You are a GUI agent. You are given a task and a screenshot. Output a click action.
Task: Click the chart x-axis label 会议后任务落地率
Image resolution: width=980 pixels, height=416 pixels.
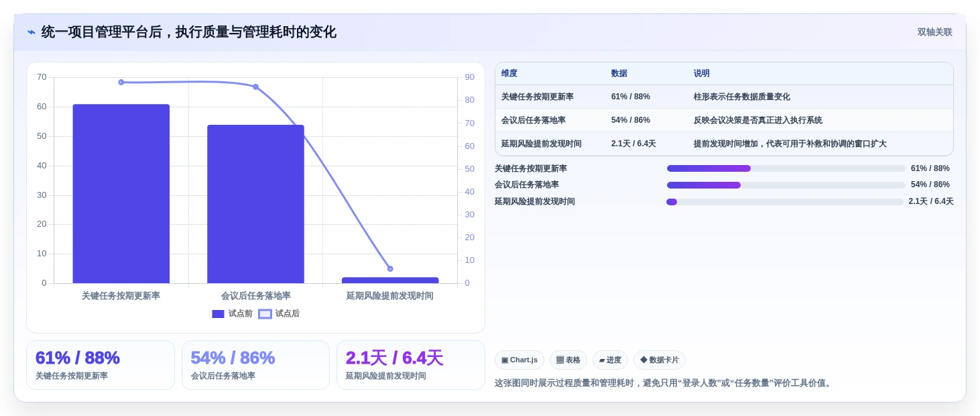coord(255,296)
